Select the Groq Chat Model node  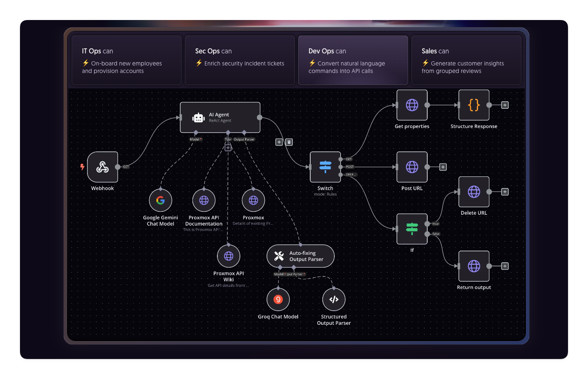(x=278, y=299)
